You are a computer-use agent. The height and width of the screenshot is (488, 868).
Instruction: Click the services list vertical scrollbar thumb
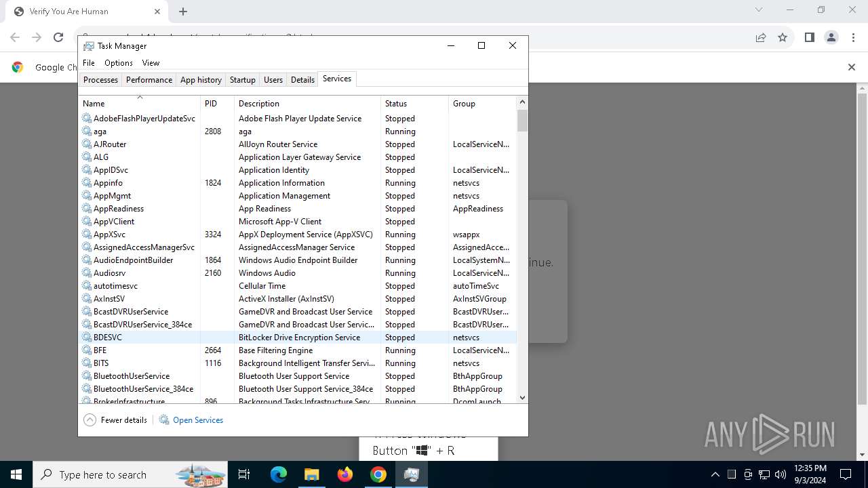[x=522, y=120]
